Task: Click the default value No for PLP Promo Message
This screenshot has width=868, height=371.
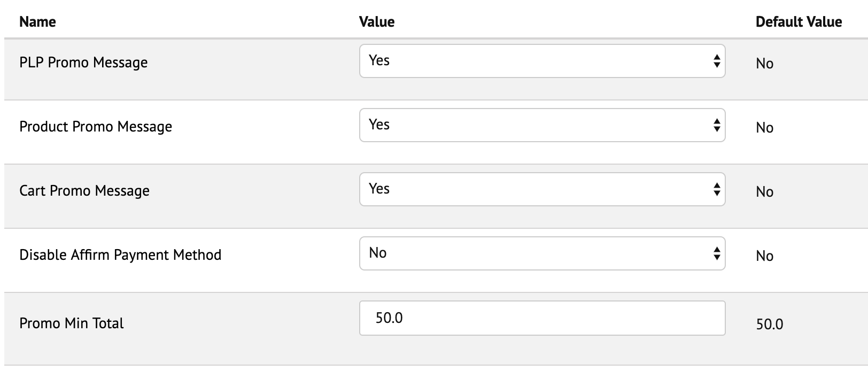Action: pyautogui.click(x=764, y=64)
